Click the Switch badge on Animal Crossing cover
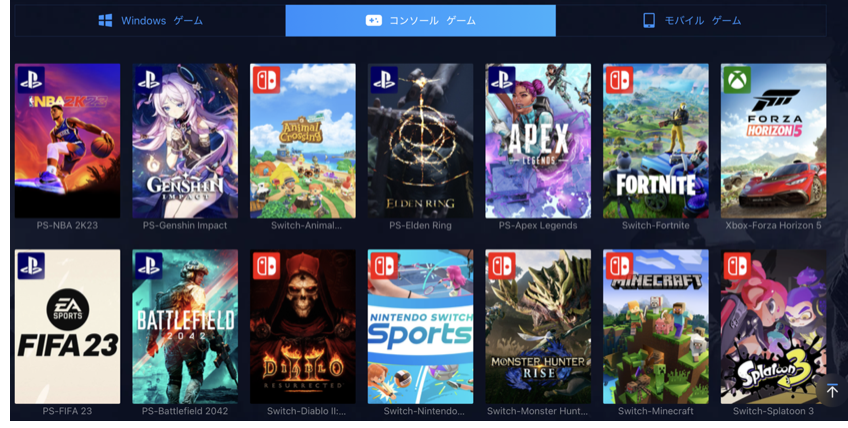 click(266, 80)
